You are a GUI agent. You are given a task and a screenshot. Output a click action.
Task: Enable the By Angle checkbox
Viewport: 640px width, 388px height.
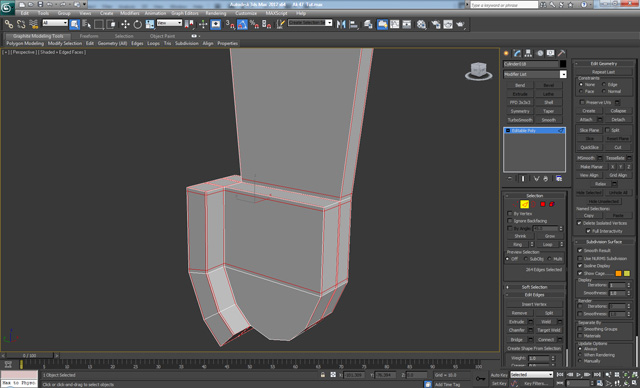(x=509, y=228)
